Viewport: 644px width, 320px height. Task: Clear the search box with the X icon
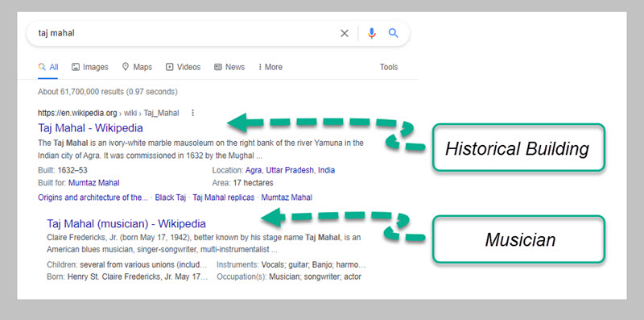point(345,33)
